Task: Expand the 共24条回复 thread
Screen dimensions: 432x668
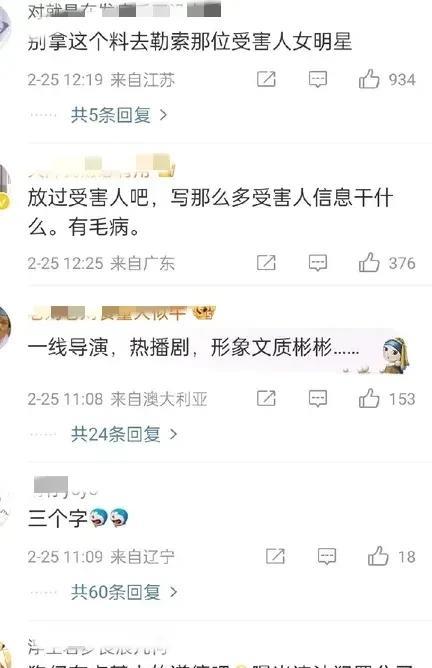Action: pyautogui.click(x=124, y=434)
